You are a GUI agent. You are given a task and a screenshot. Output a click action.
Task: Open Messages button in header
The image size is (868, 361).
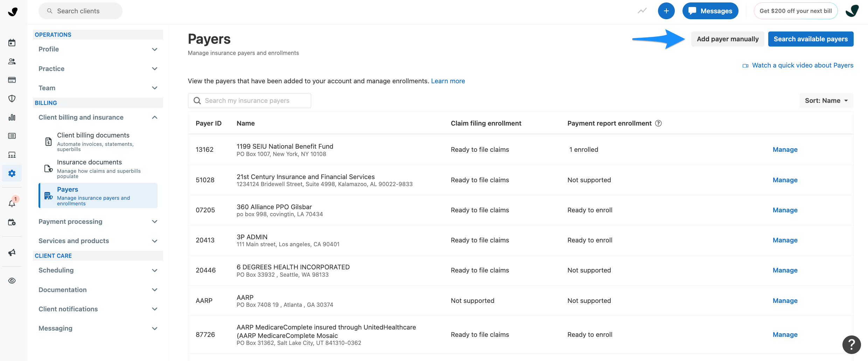(710, 11)
